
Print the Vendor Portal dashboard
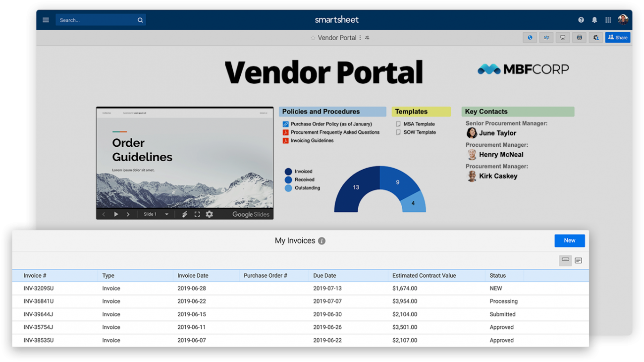(579, 38)
